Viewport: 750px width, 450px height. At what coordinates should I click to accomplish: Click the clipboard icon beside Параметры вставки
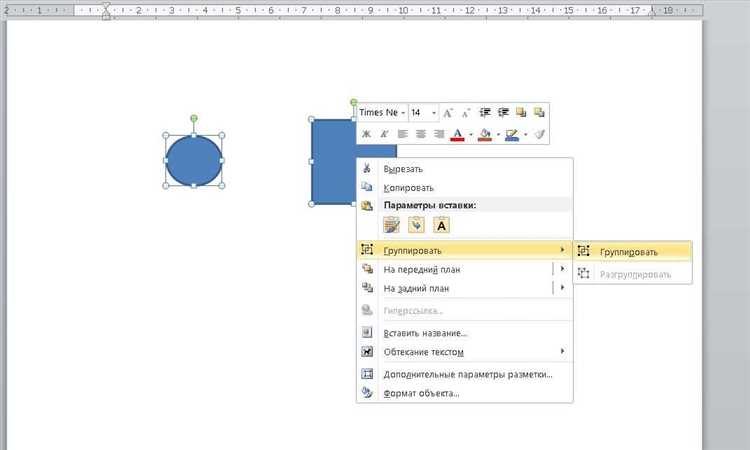[x=367, y=206]
